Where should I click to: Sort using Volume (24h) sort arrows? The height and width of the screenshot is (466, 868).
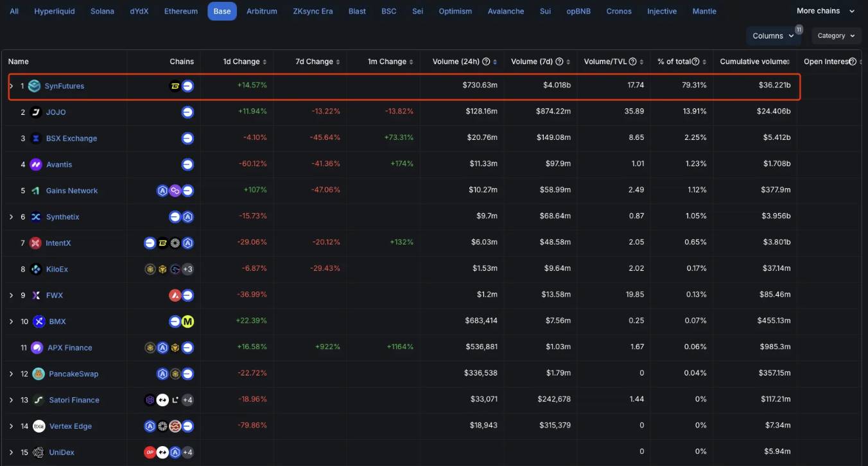coord(495,62)
